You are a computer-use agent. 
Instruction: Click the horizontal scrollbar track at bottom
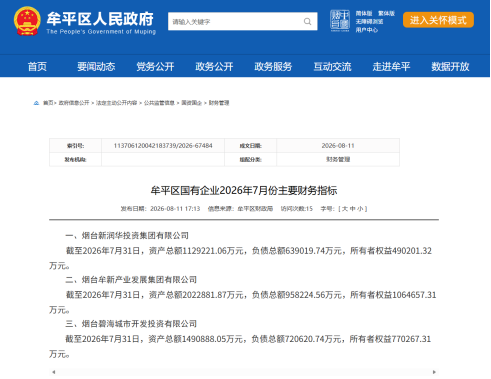click(244, 372)
